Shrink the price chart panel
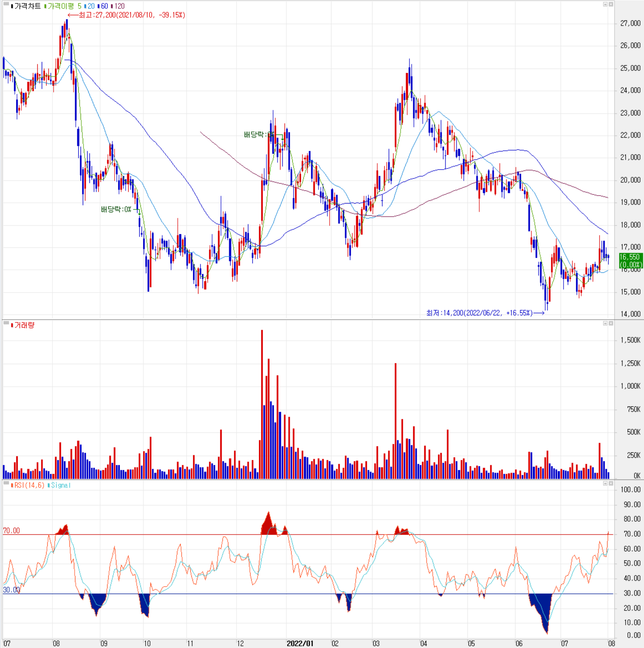Image resolution: width=644 pixels, height=648 pixels. [x=605, y=4]
